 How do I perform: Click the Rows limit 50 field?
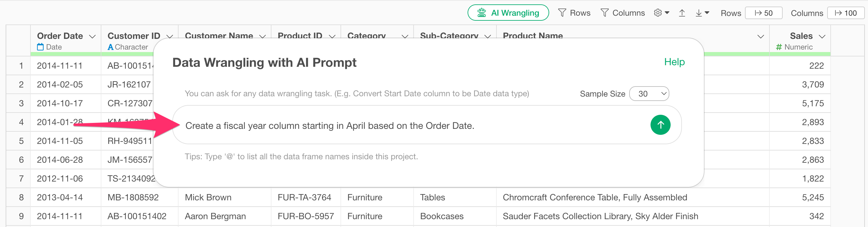coord(764,13)
